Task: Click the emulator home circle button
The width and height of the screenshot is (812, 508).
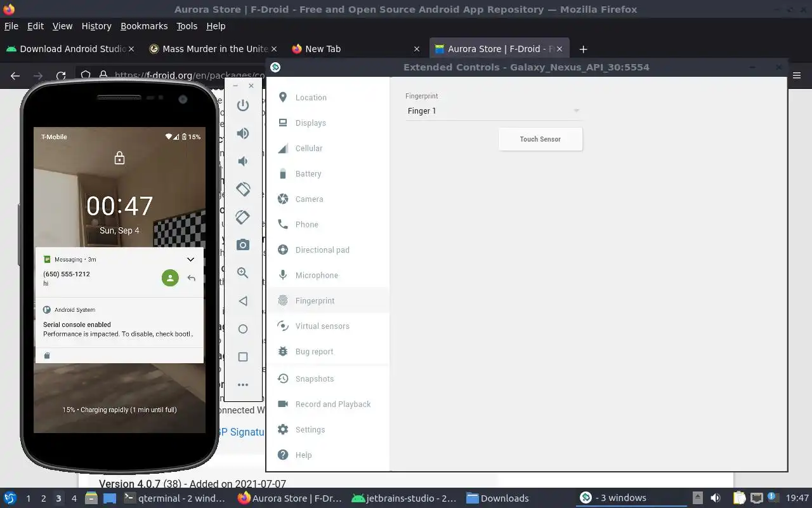Action: [x=243, y=329]
